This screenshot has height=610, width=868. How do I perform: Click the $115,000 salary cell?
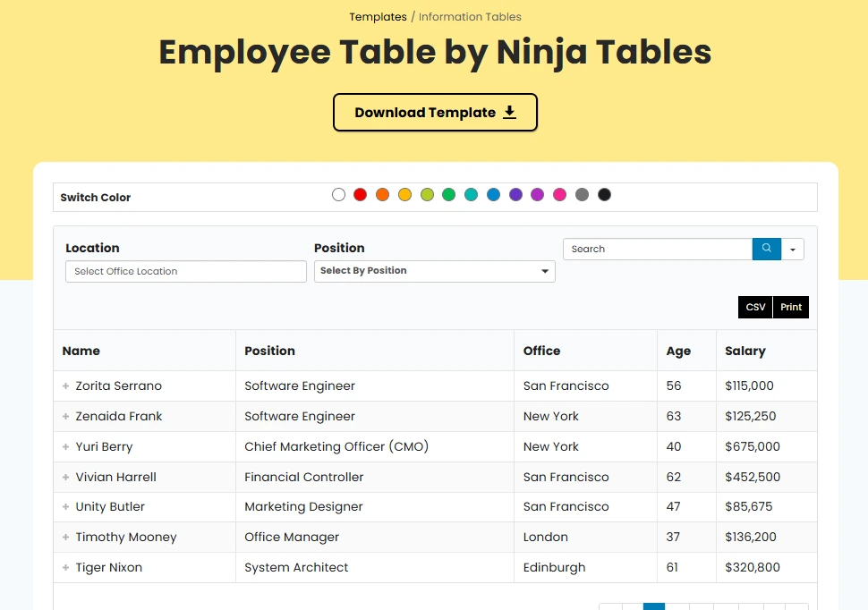point(767,385)
